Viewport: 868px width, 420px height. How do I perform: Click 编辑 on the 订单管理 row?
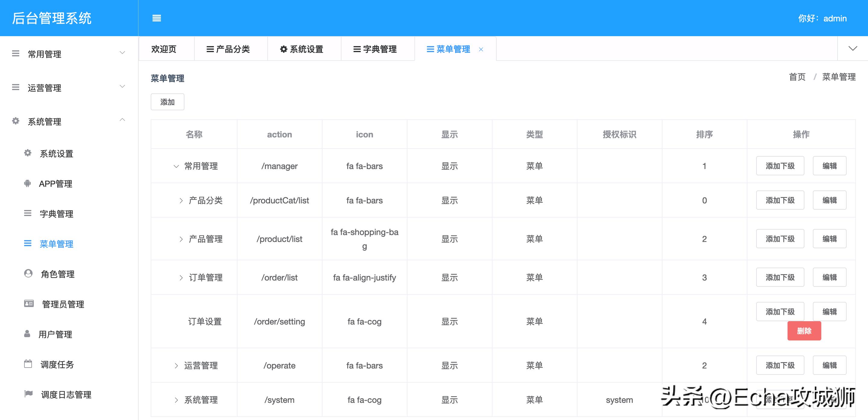pos(829,277)
